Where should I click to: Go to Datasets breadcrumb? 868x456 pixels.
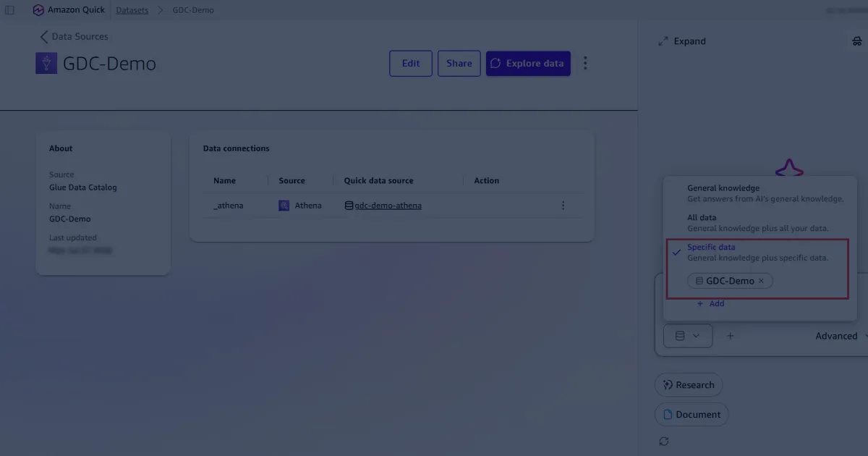[x=132, y=10]
